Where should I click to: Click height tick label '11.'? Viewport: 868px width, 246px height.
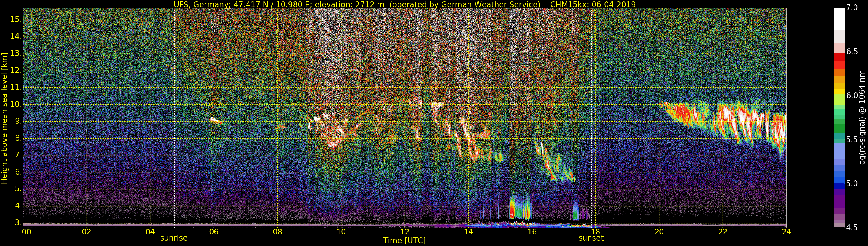point(16,87)
